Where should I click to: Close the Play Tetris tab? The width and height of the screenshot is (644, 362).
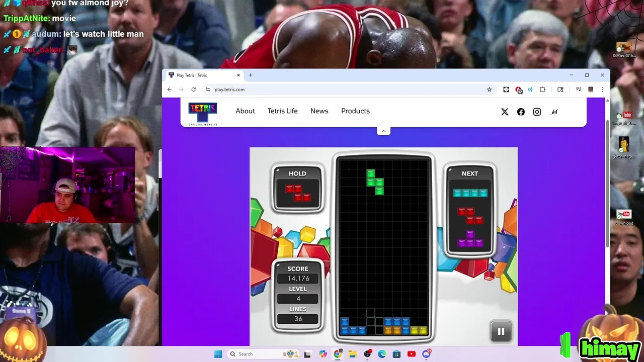click(x=238, y=75)
